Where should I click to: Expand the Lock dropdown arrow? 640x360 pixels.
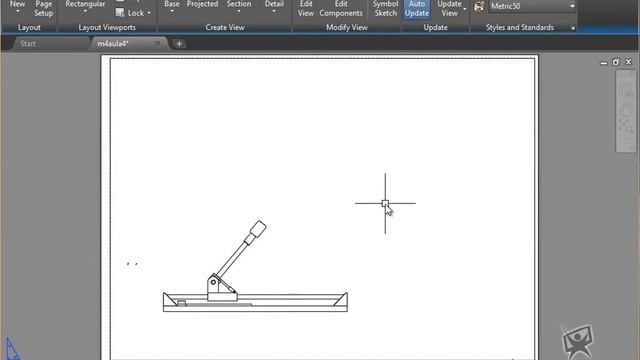point(149,13)
